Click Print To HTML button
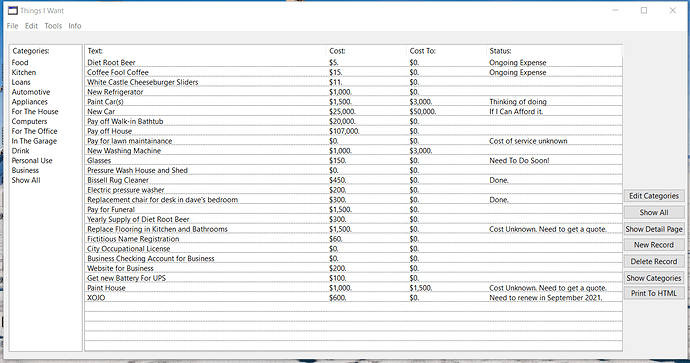 (654, 293)
